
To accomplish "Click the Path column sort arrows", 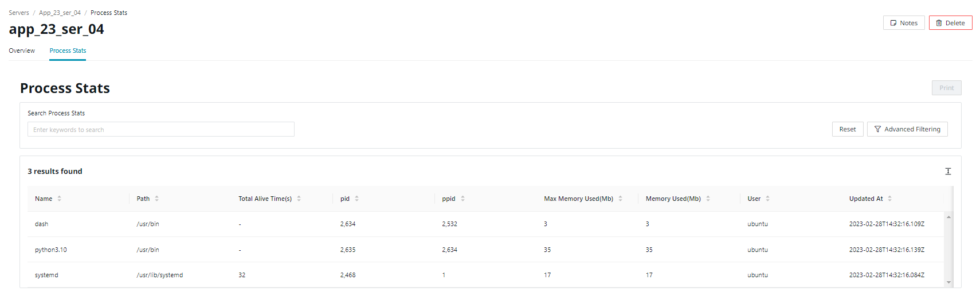I will pos(156,199).
